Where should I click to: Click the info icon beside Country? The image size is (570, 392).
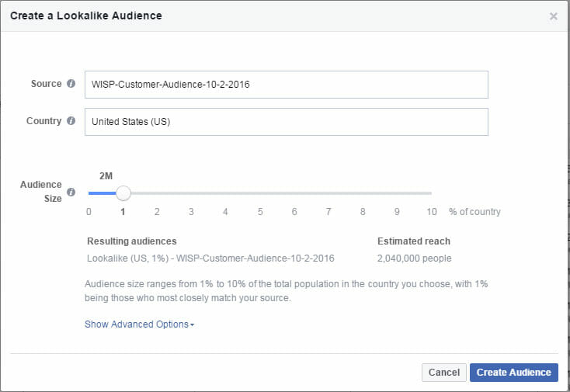[x=71, y=121]
